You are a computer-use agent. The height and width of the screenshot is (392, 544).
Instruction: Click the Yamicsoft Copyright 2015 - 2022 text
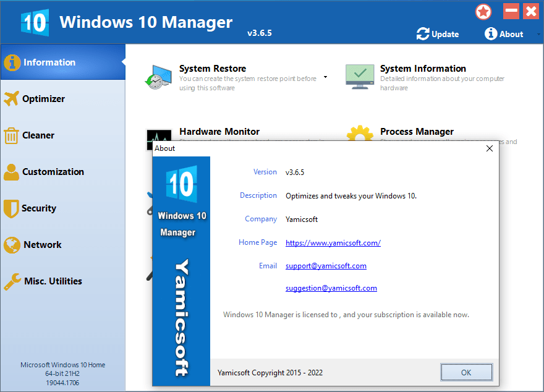[x=270, y=373]
